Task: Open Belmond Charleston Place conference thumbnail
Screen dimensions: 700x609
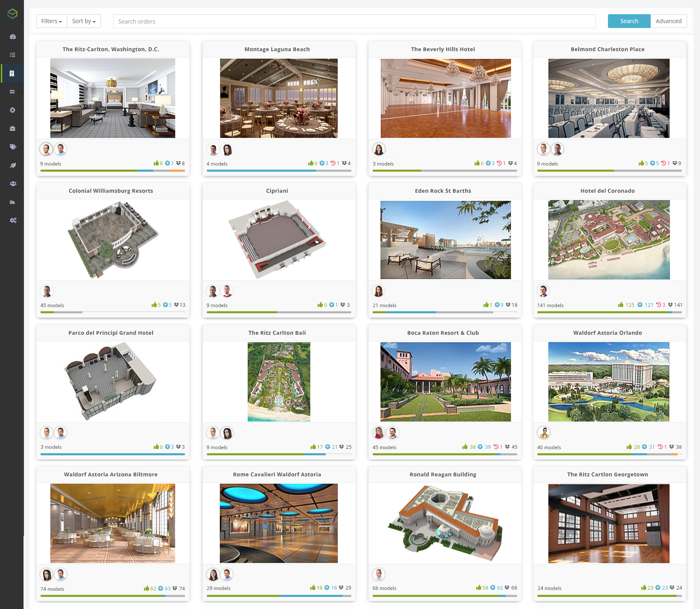Action: pos(609,98)
